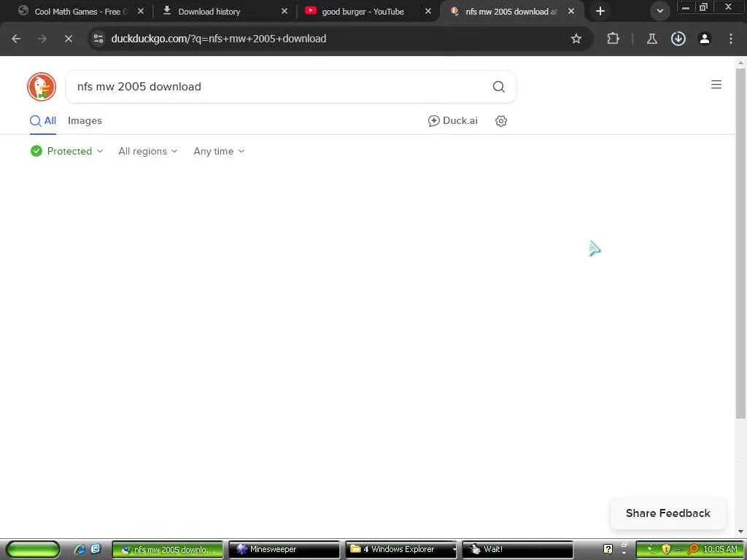Click the help question mark tray icon

[x=608, y=549]
